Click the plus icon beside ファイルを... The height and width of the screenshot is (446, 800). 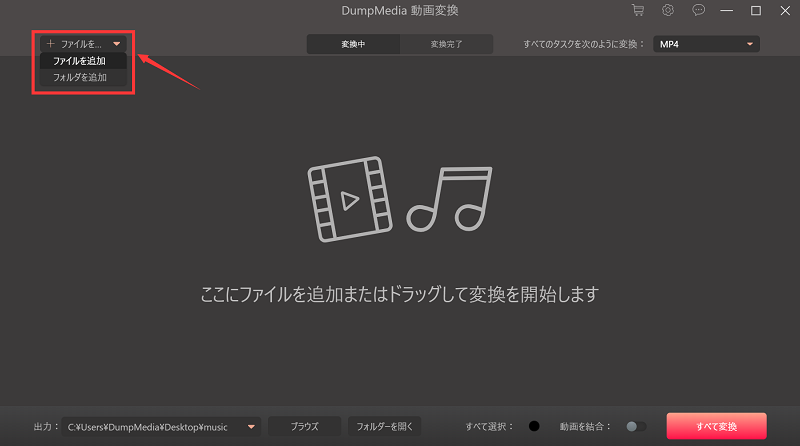51,44
